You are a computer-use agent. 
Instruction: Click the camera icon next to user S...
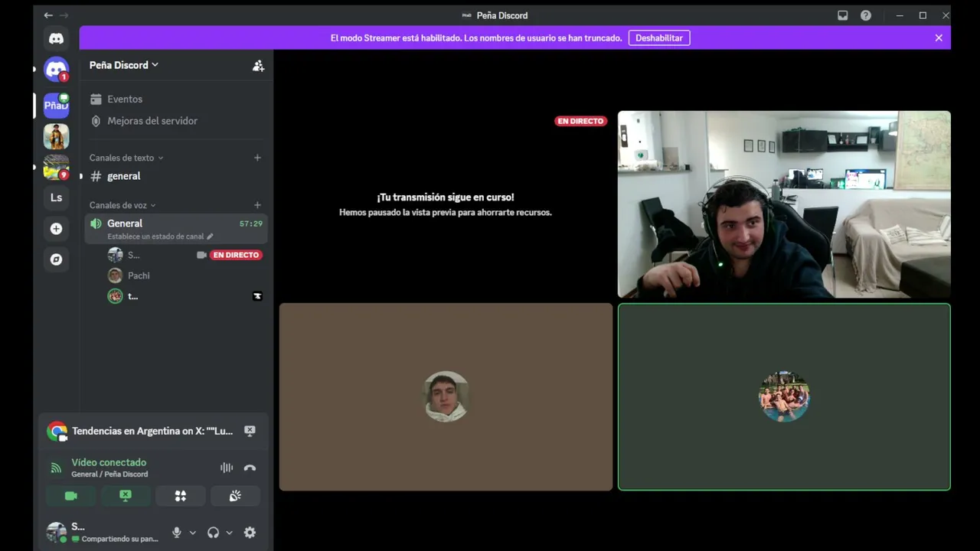coord(201,255)
